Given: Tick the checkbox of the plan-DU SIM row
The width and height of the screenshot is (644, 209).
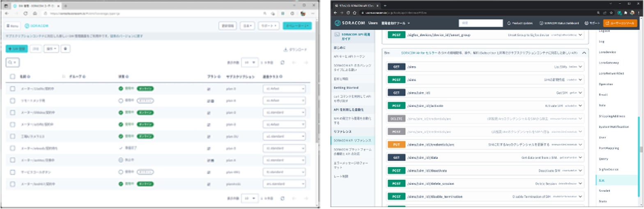Looking at the screenshot, I should [x=12, y=136].
